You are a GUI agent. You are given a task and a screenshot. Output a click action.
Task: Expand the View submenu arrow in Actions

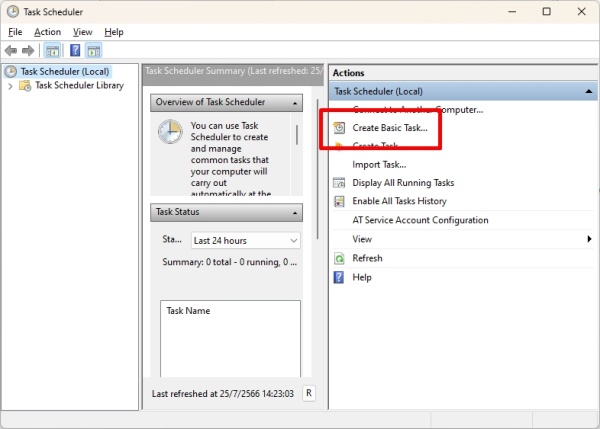pos(589,239)
